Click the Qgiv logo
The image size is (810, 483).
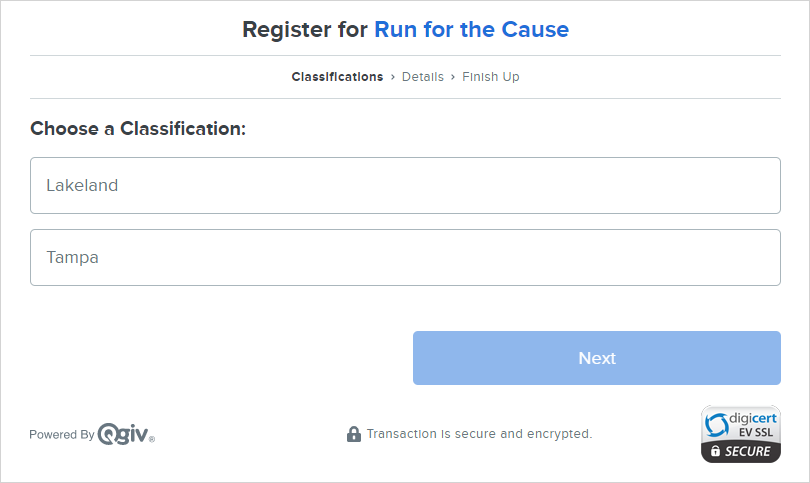[126, 434]
